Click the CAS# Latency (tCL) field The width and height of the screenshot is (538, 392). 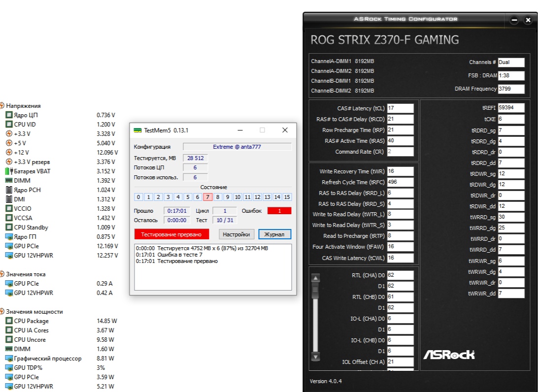pos(401,108)
